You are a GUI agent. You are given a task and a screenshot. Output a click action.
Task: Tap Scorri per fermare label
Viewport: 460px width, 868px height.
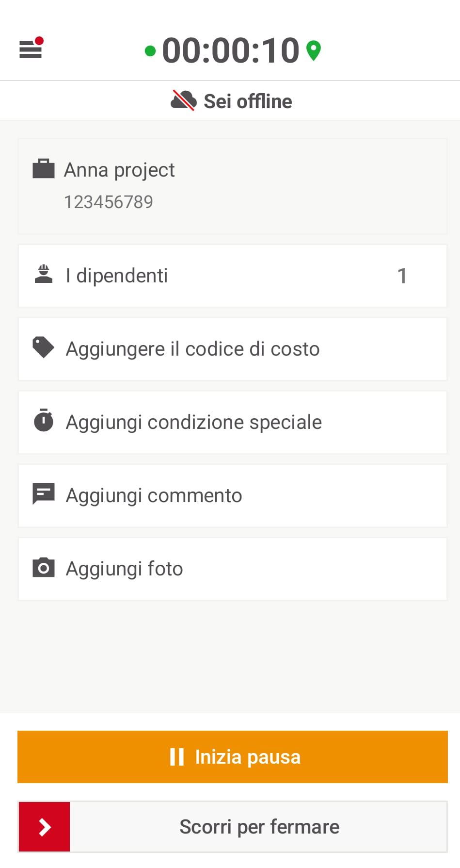pyautogui.click(x=259, y=827)
